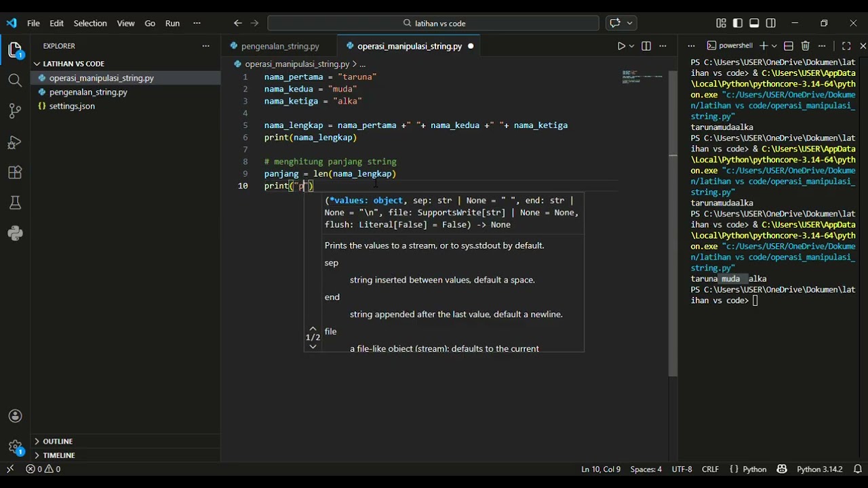Open the Selection menu
The image size is (868, 488).
point(90,23)
